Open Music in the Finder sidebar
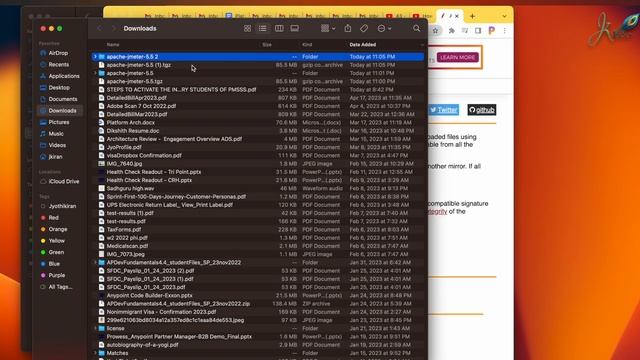640x360 pixels. pyautogui.click(x=56, y=133)
